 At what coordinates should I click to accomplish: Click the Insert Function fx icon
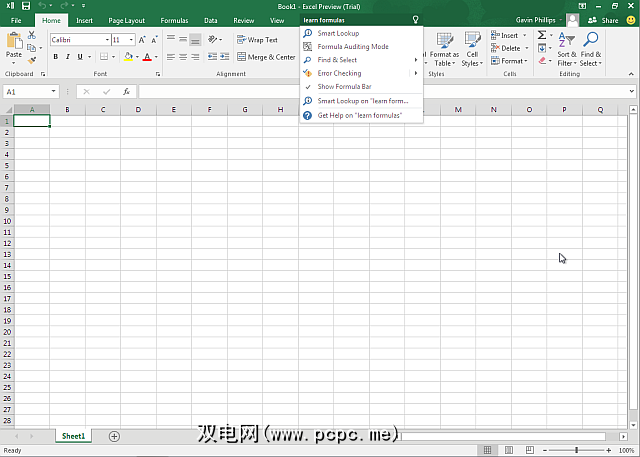coord(126,92)
